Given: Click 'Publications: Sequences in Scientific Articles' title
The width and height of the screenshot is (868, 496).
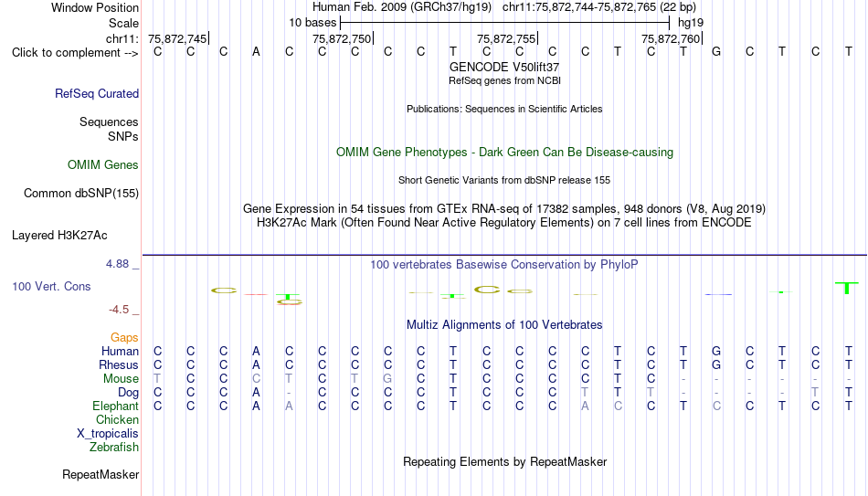Looking at the screenshot, I should coord(504,109).
